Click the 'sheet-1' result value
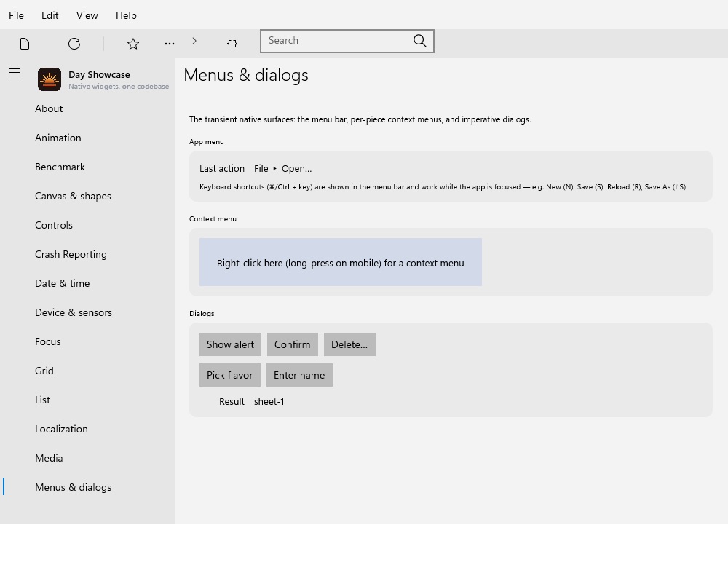This screenshot has height=565, width=728. click(269, 402)
